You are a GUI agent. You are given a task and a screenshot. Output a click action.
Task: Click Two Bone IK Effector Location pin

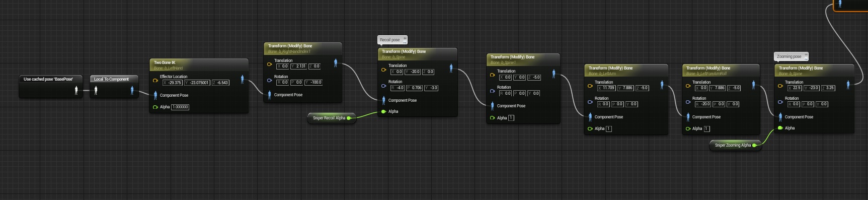(155, 80)
